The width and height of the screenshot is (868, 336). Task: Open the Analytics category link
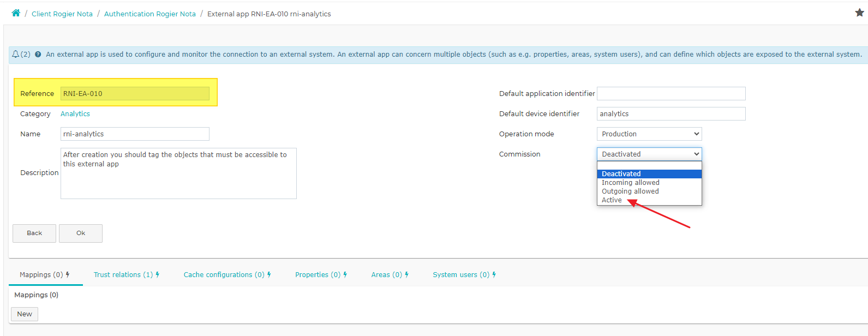pos(75,114)
